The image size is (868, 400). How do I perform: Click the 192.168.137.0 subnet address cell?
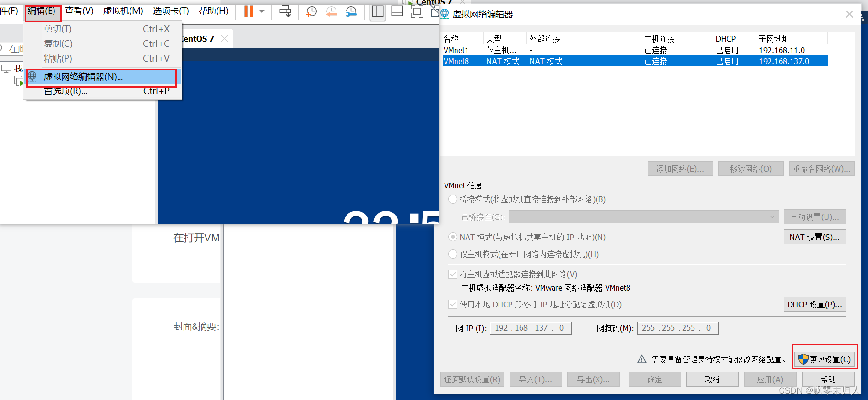784,61
